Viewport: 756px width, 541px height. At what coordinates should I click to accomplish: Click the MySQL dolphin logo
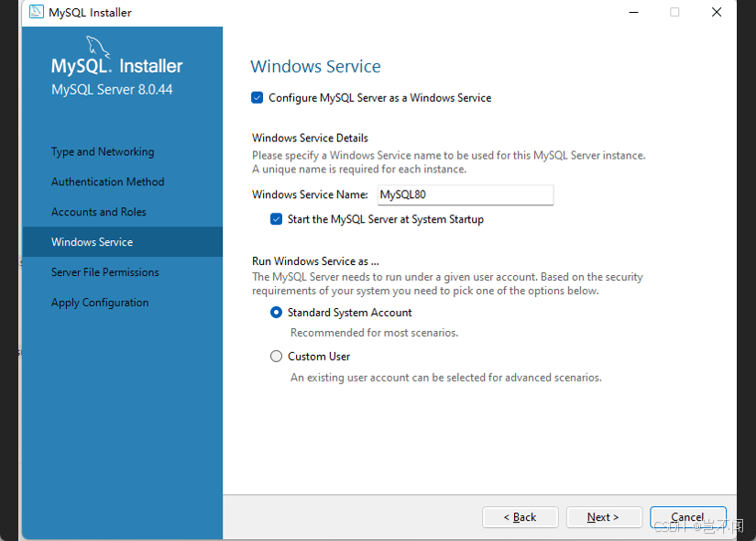click(x=98, y=47)
